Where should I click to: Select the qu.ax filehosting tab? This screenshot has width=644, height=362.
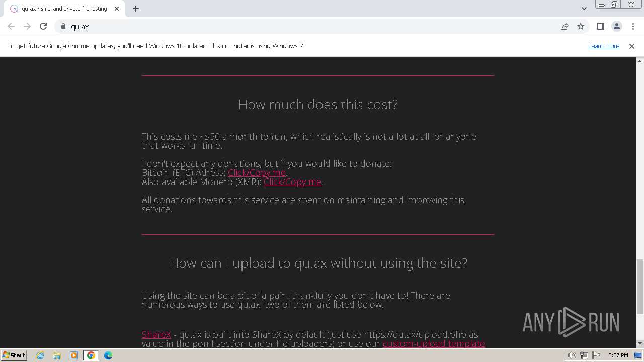click(64, 9)
